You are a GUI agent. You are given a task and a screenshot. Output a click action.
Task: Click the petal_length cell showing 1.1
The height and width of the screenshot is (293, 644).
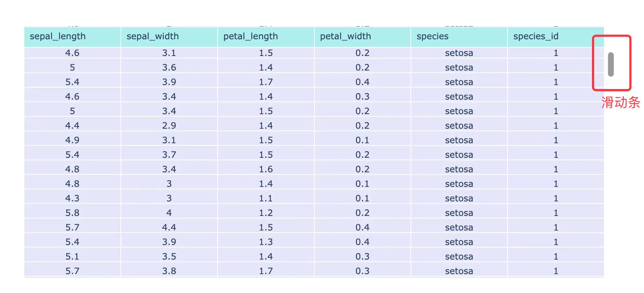pyautogui.click(x=266, y=198)
